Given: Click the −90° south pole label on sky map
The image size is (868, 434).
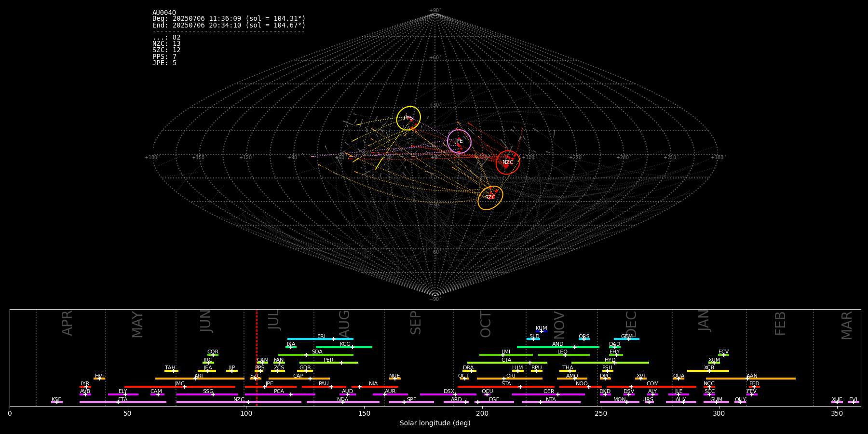Looking at the screenshot, I should point(435,299).
